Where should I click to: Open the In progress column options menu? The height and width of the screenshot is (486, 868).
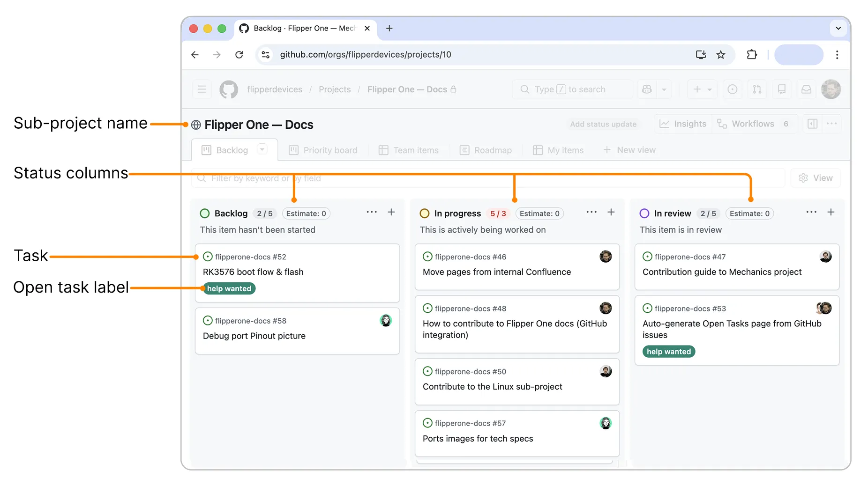(x=591, y=212)
